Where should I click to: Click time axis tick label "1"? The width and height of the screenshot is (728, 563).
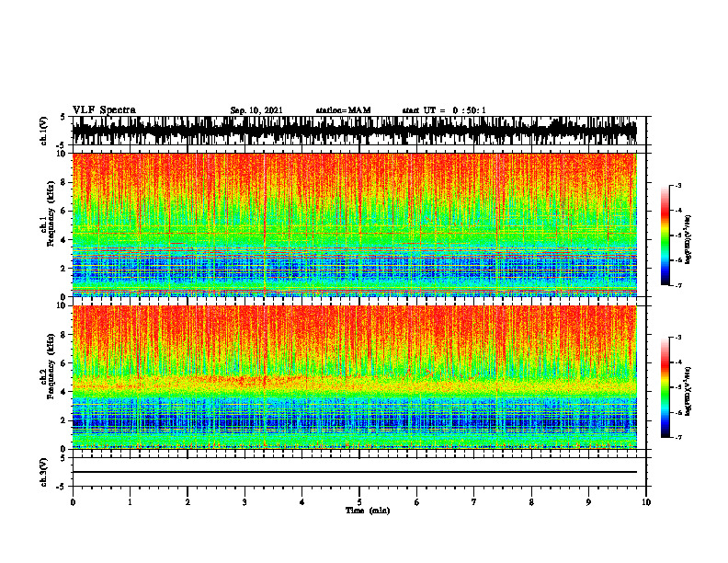[x=130, y=502]
